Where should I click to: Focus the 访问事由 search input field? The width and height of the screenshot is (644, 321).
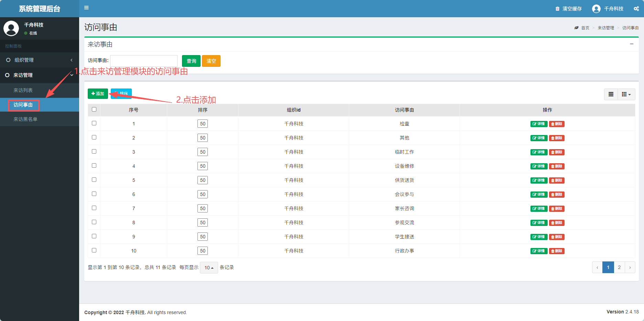(144, 61)
